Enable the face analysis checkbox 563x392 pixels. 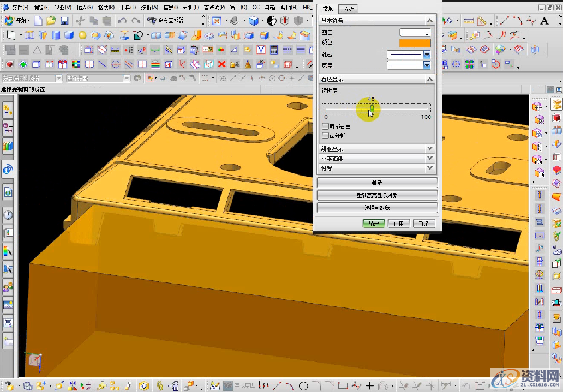(x=326, y=135)
